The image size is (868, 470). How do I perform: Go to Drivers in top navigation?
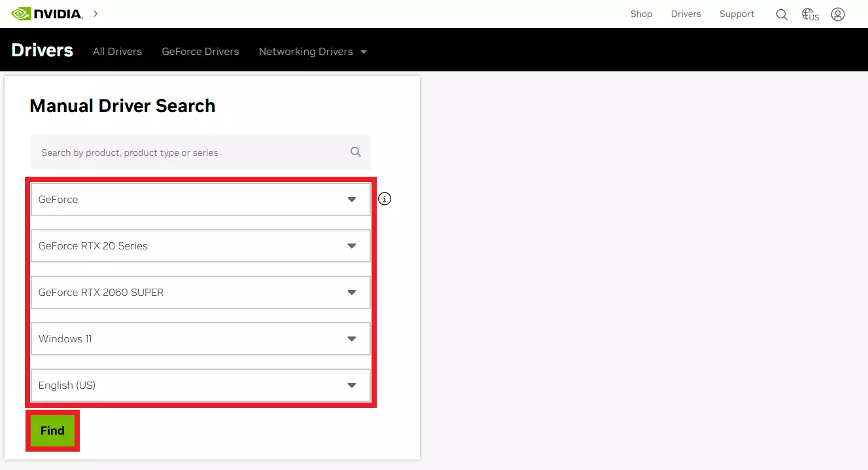pos(686,14)
